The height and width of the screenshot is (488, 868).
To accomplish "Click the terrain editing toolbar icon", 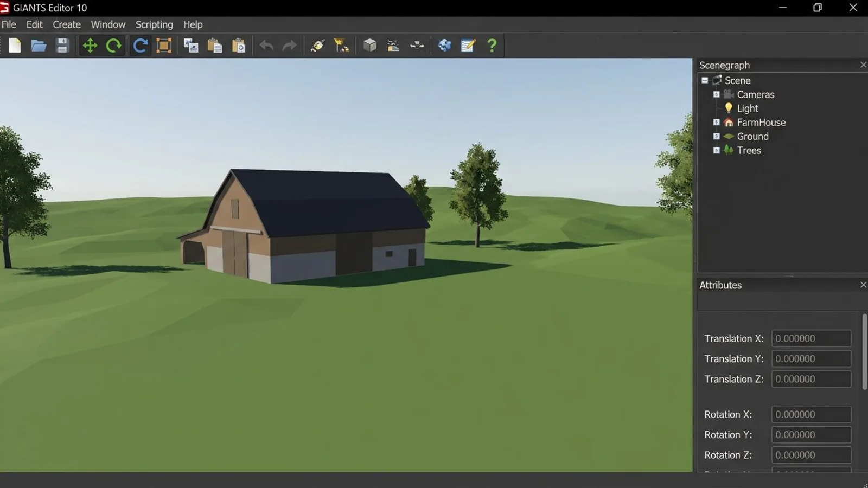I will point(393,46).
